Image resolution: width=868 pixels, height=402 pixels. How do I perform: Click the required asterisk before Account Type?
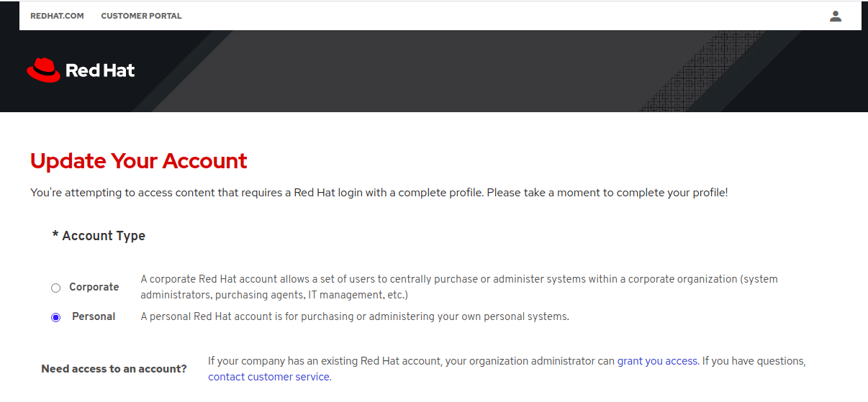point(55,236)
